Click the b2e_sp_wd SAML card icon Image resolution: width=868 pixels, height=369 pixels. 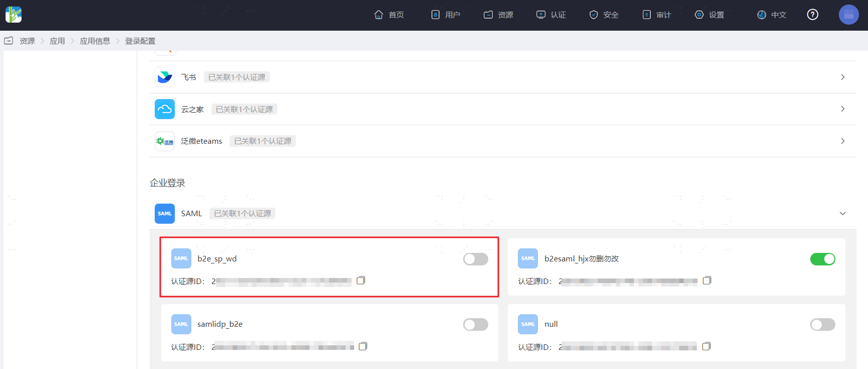tap(181, 258)
